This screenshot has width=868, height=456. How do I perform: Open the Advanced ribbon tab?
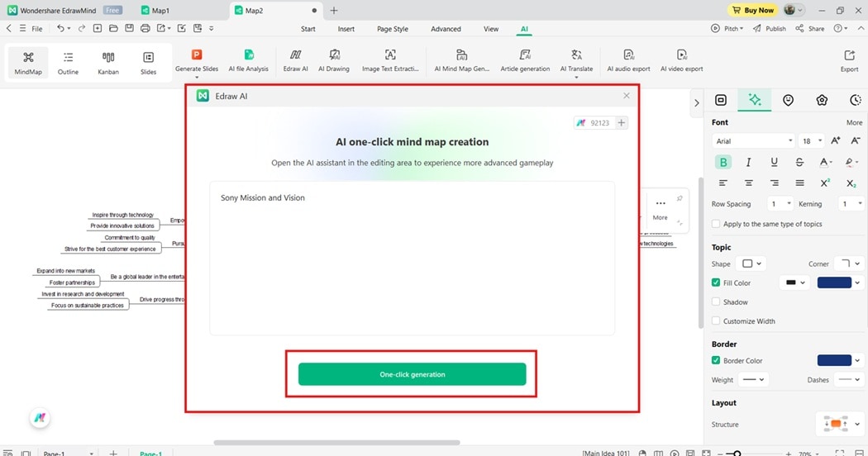point(446,29)
